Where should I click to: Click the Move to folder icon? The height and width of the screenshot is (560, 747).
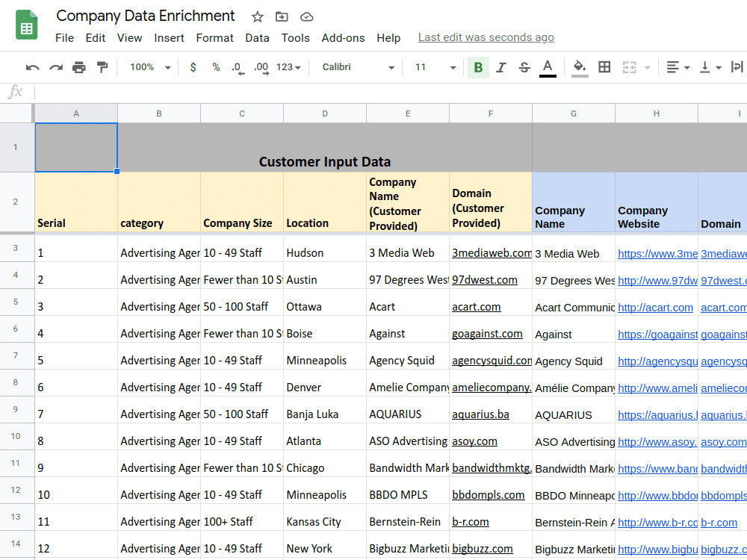[282, 17]
